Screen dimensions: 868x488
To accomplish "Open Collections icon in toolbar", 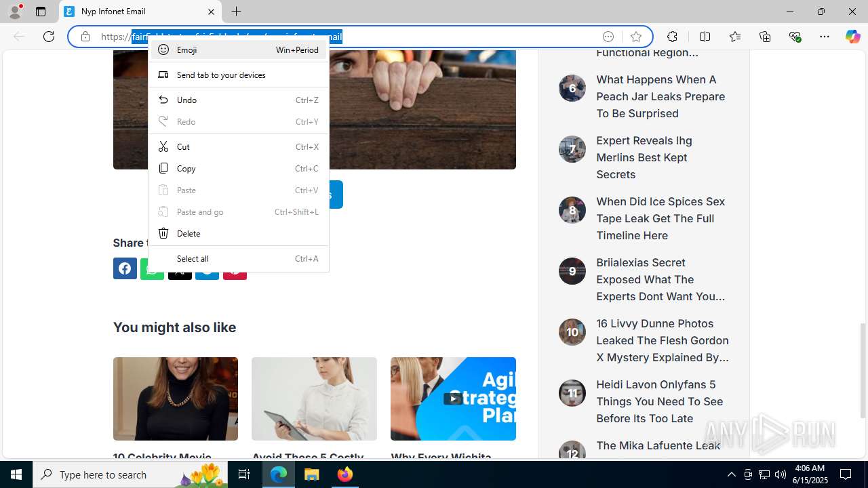I will 765,37.
